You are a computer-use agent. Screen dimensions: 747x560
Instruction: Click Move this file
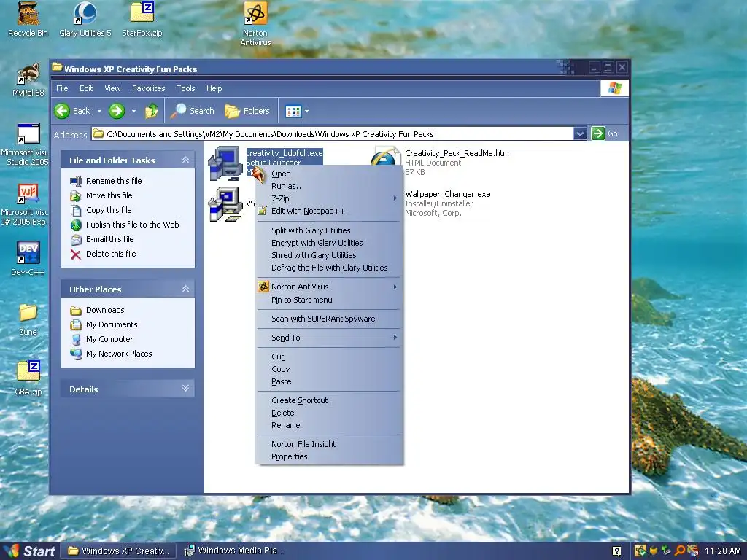pos(101,195)
